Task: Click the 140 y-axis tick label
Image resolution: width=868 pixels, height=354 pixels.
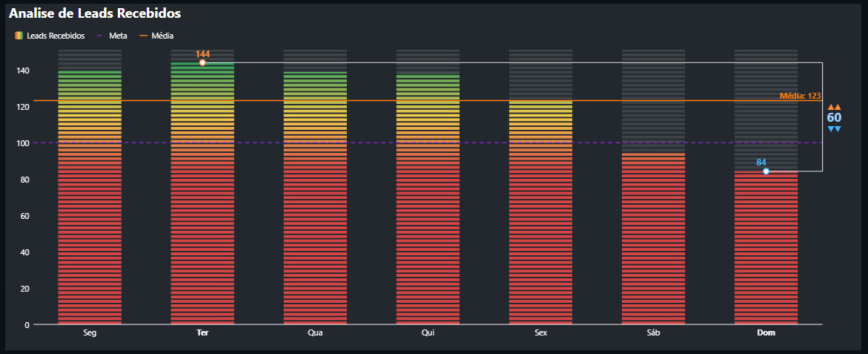Action: (23, 71)
